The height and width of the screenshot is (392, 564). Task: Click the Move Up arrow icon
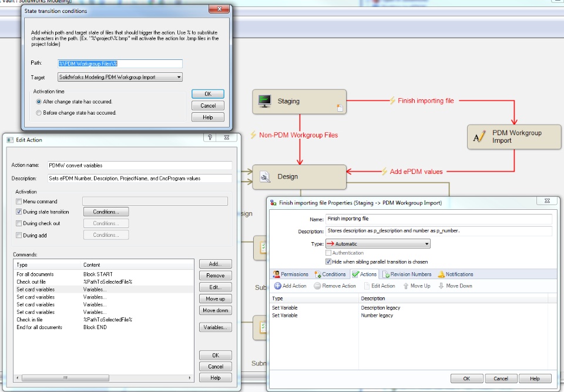(x=406, y=286)
